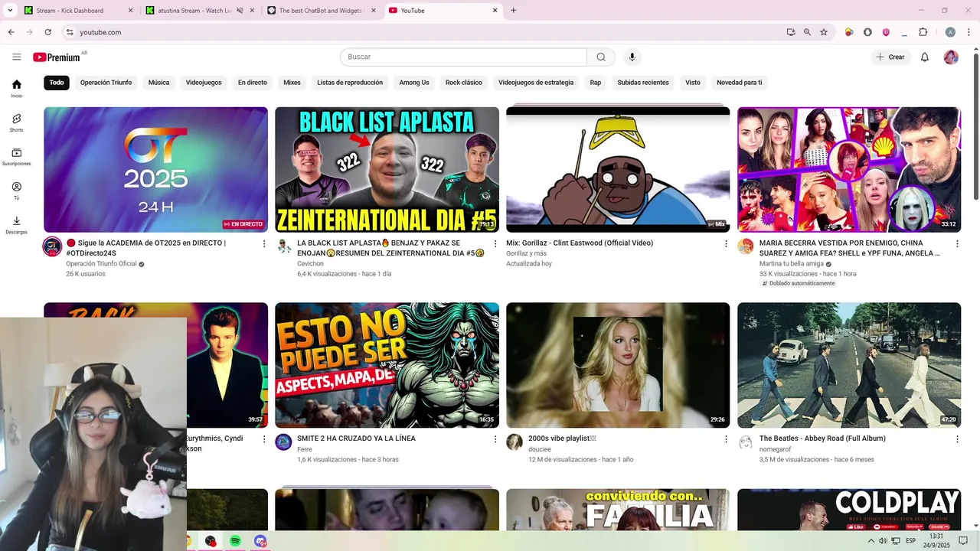Open a new browser tab

click(x=513, y=11)
